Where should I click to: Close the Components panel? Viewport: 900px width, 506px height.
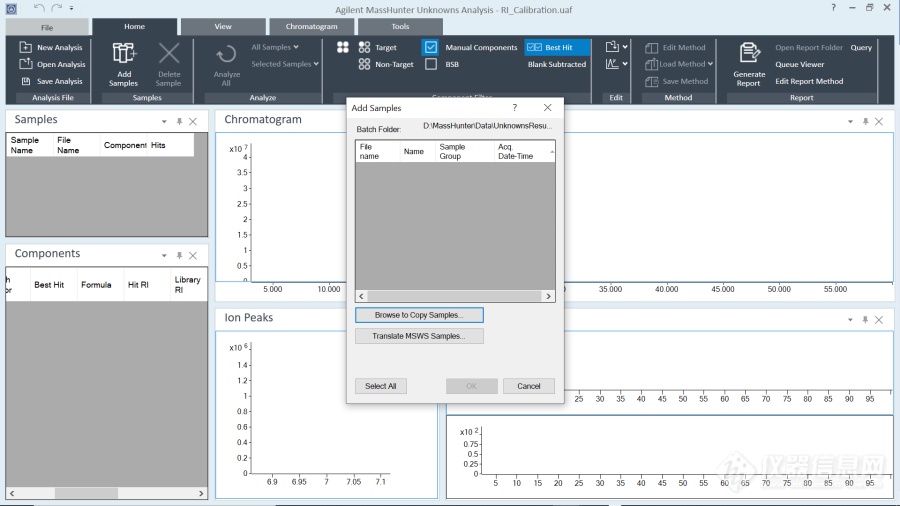coord(193,255)
